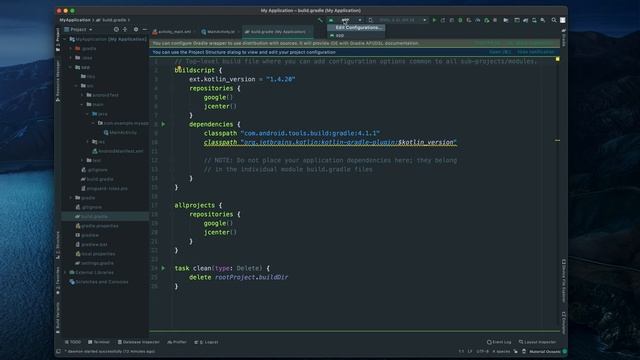
Task: Click the Device File Explorer side tab
Action: pos(563,281)
